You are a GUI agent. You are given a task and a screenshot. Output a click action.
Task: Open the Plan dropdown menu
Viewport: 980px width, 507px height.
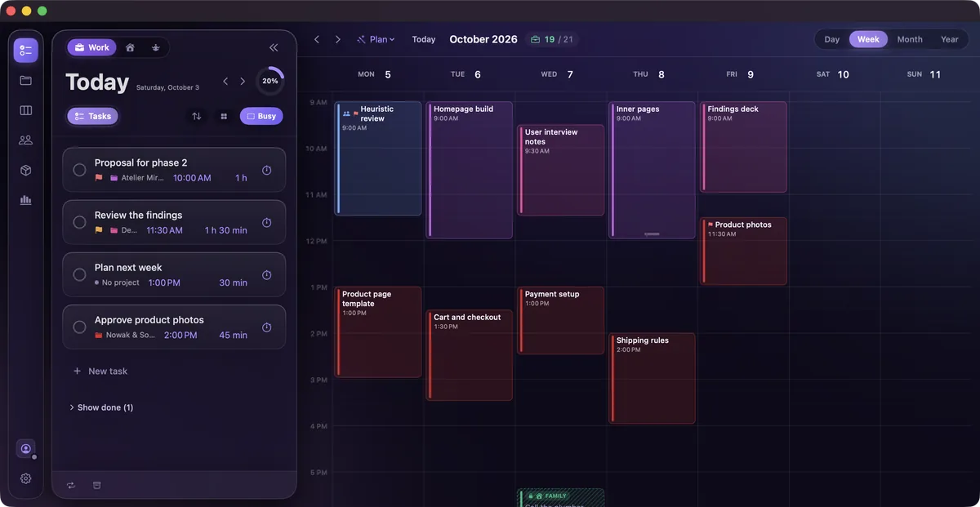[376, 39]
